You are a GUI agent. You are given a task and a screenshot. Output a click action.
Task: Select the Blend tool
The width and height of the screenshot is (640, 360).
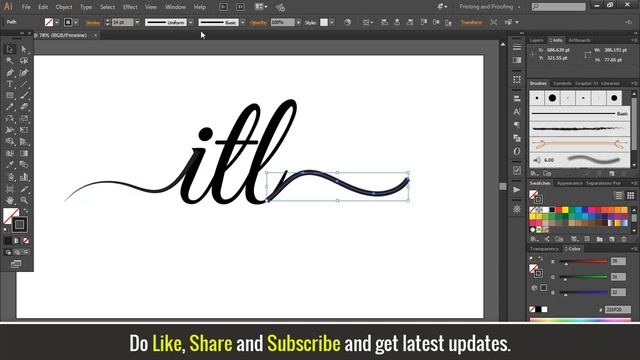click(24, 165)
